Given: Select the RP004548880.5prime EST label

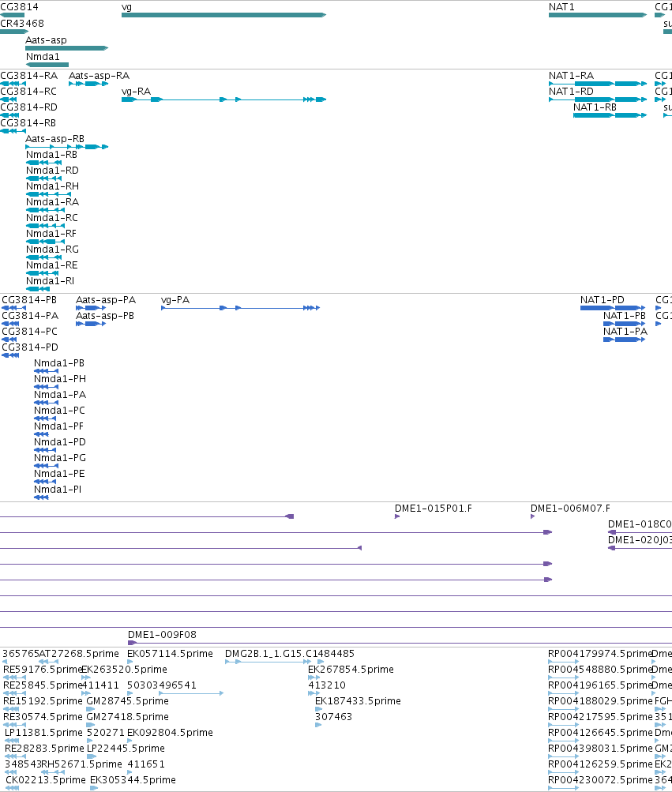Looking at the screenshot, I should [600, 670].
